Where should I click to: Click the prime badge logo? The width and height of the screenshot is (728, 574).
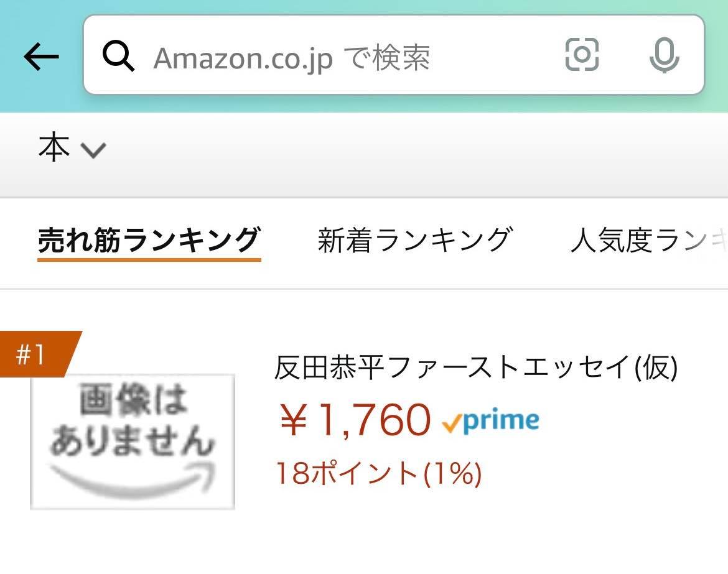click(491, 420)
